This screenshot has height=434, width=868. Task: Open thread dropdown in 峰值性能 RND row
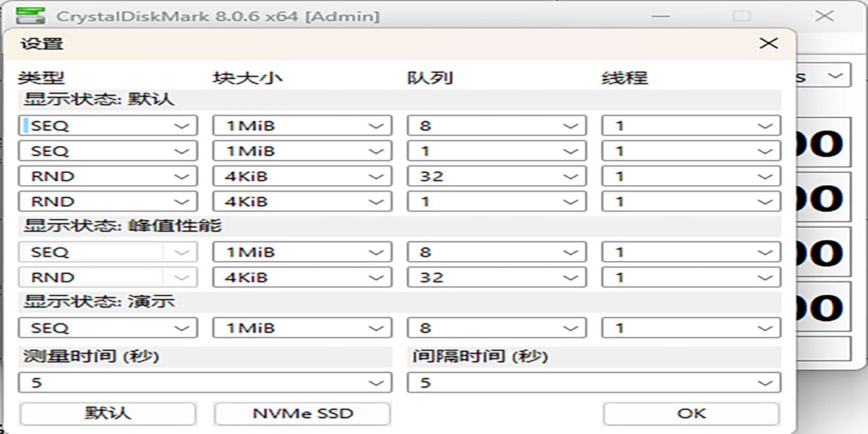click(x=691, y=278)
